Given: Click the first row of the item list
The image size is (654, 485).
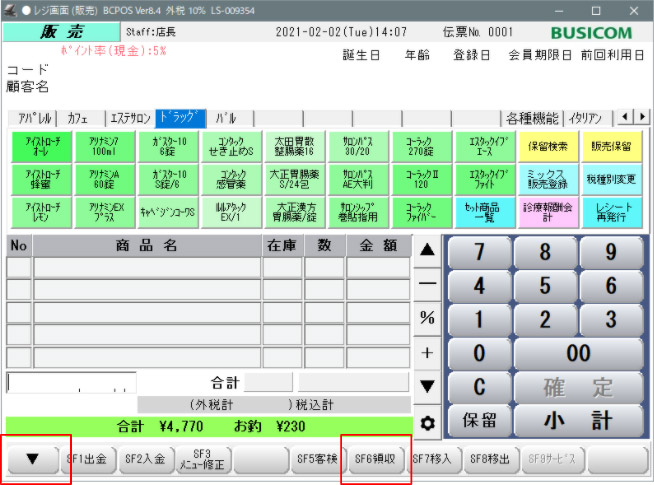Looking at the screenshot, I should click(147, 267).
